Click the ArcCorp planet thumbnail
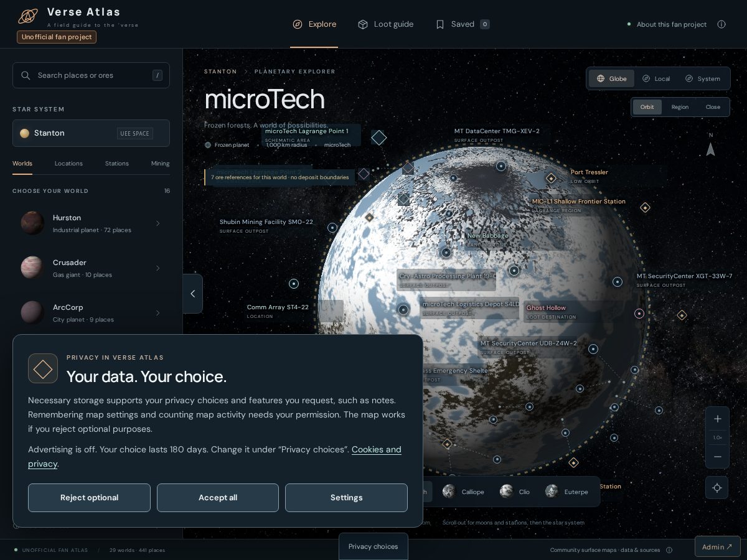This screenshot has width=747, height=560. point(32,312)
